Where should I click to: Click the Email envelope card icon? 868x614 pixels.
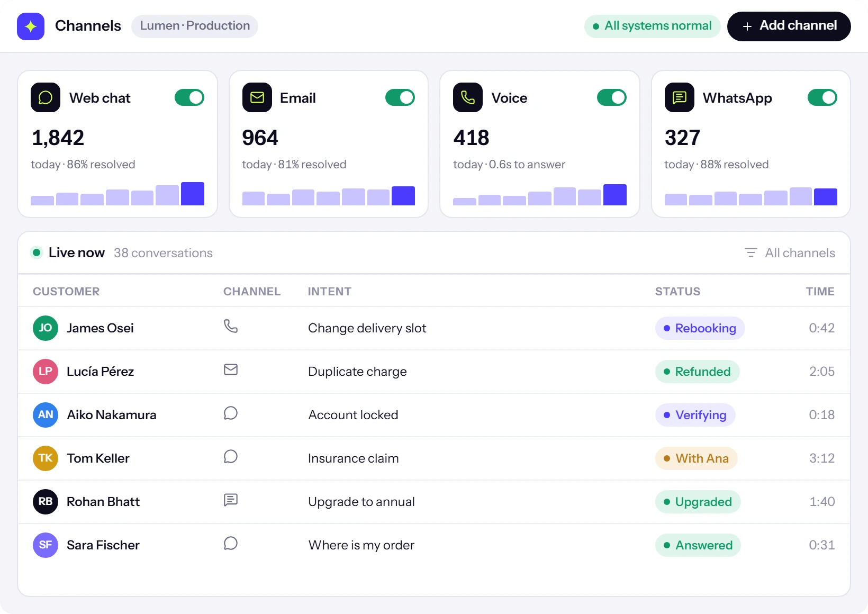click(257, 97)
